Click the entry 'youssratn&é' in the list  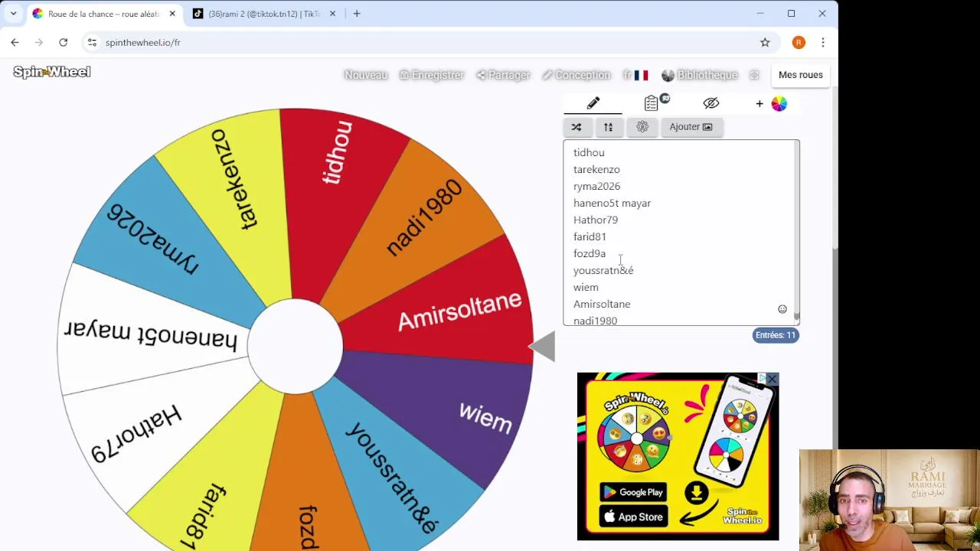pos(603,270)
